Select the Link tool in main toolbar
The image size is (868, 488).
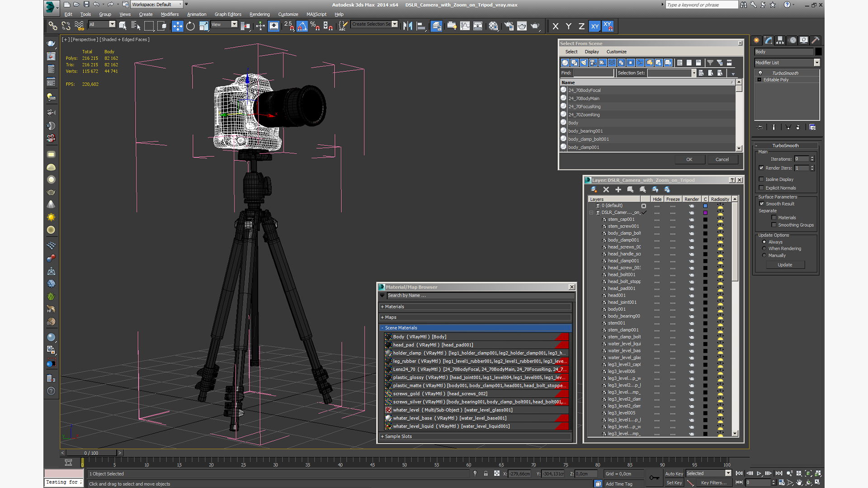(53, 26)
